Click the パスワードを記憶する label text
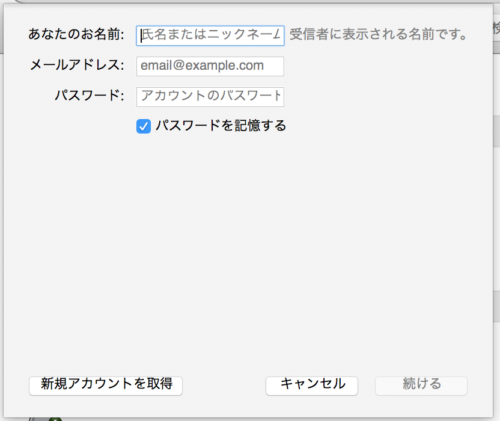Image resolution: width=500 pixels, height=421 pixels. pos(221,126)
